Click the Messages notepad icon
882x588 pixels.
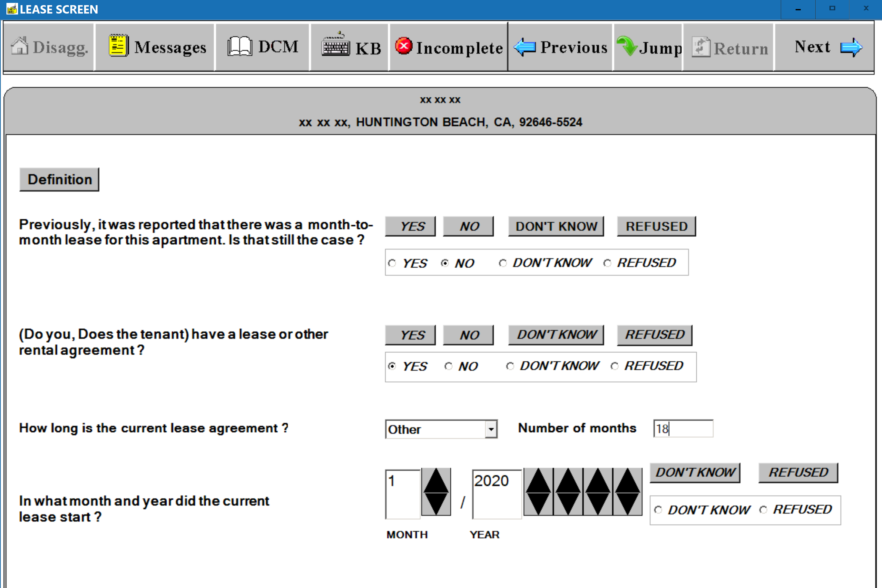[119, 46]
